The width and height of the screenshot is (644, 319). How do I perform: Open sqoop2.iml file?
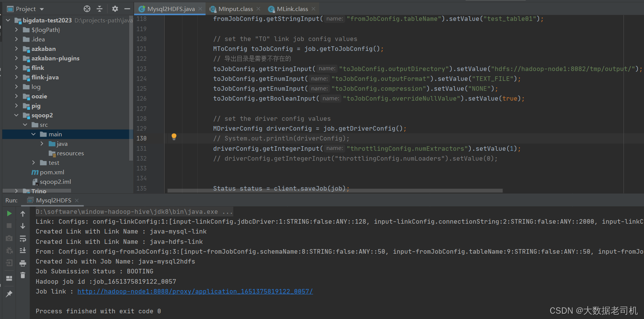[x=51, y=182]
